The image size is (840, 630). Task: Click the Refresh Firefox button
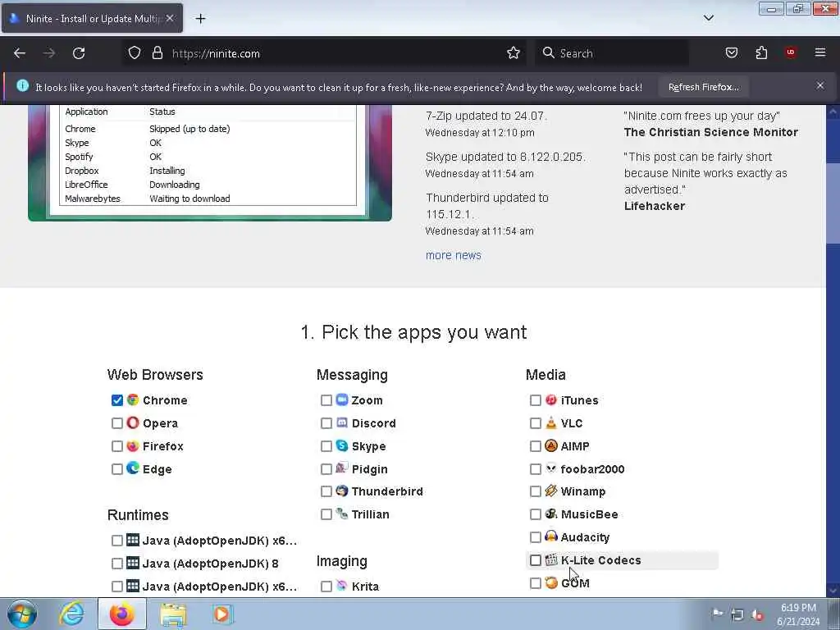(703, 87)
